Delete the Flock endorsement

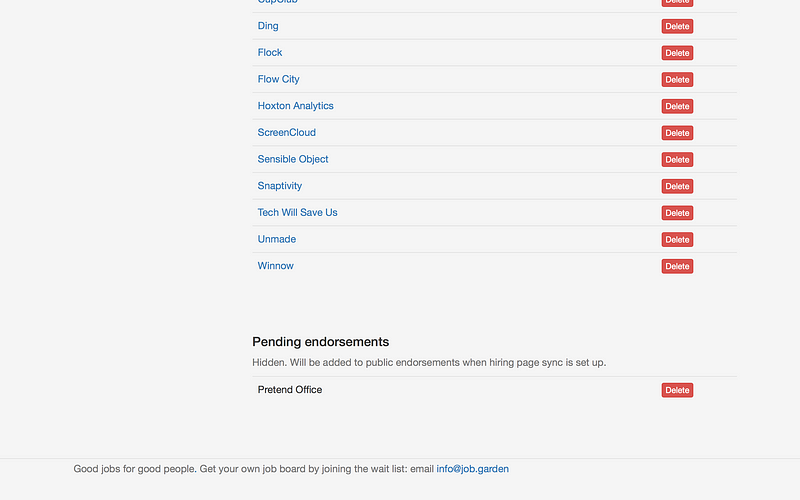coord(677,53)
